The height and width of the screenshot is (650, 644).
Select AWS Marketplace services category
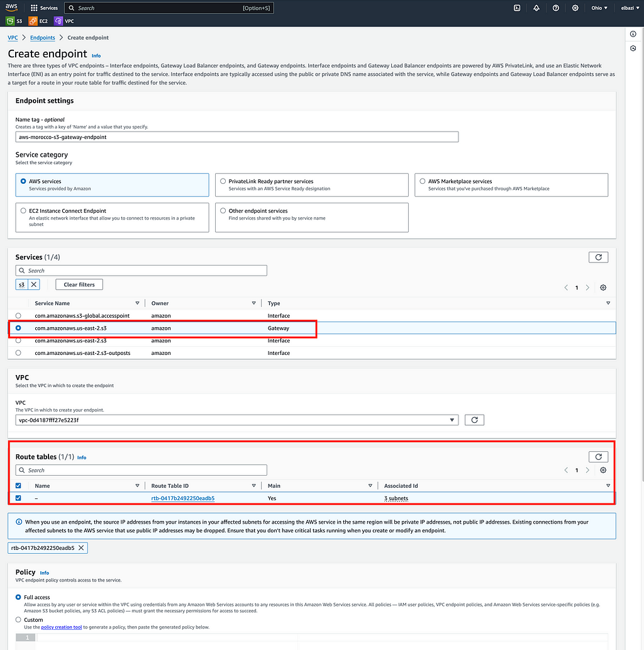[x=511, y=185]
